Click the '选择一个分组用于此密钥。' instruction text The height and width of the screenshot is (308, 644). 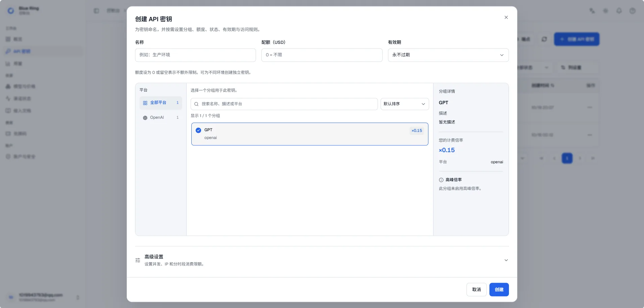pyautogui.click(x=215, y=90)
